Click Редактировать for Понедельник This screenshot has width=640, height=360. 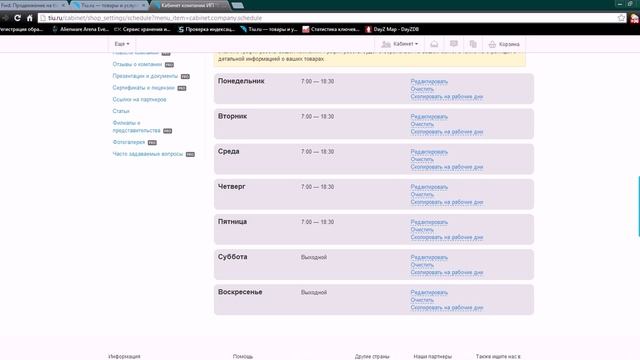click(429, 82)
